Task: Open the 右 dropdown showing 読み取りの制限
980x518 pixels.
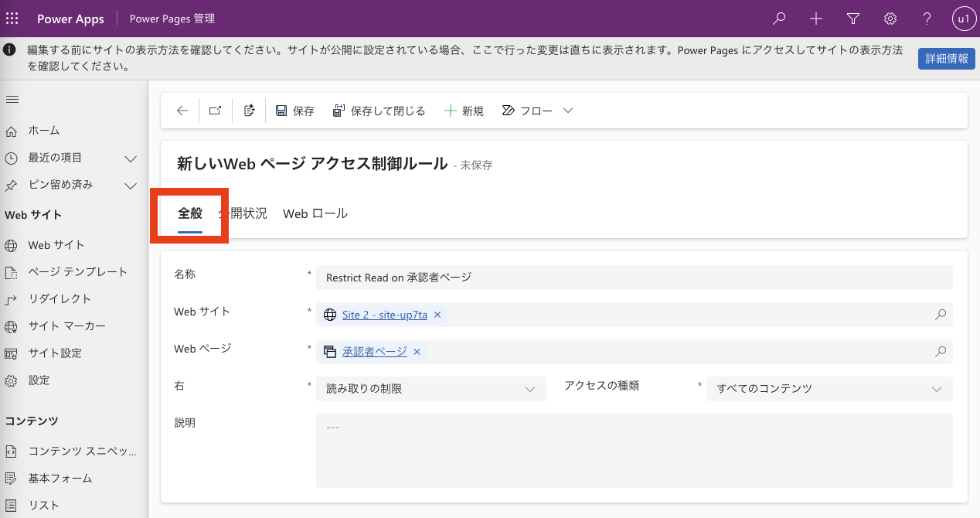Action: point(430,389)
